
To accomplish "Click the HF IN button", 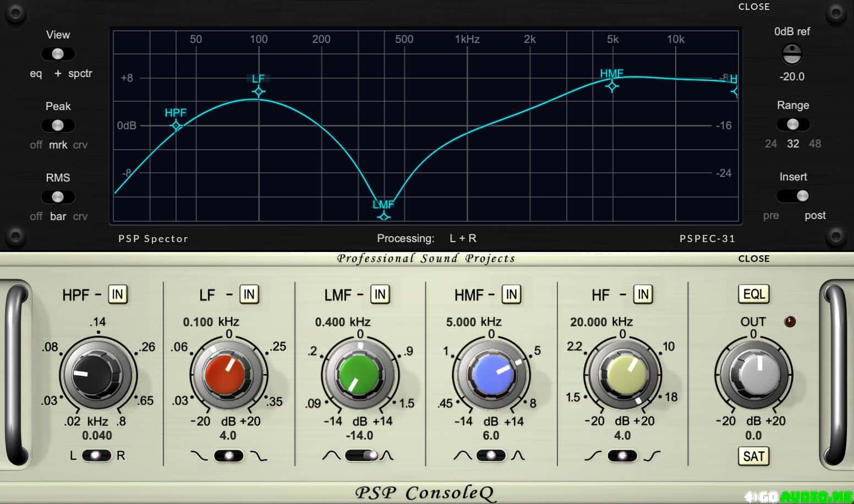I will 643,294.
